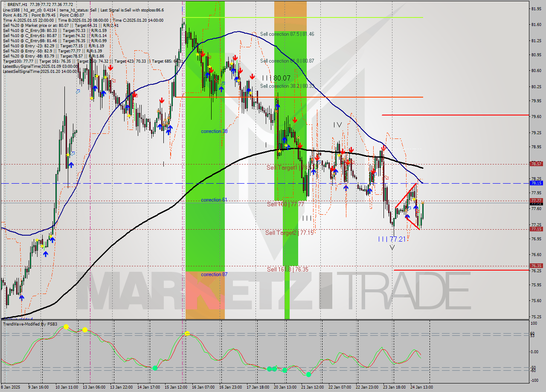Select the 'Entry -23: 82.29' line

(x=53, y=46)
